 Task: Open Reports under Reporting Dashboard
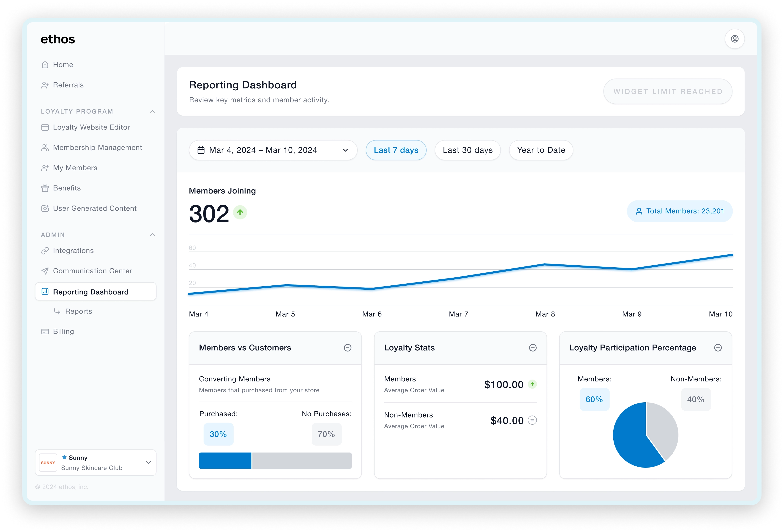(x=78, y=311)
